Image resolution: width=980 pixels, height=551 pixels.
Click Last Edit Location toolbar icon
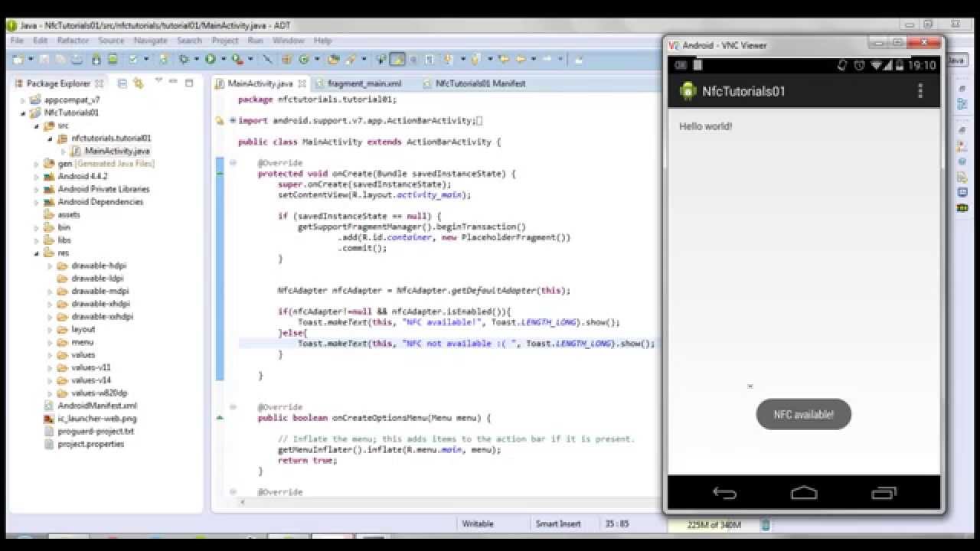coord(503,59)
